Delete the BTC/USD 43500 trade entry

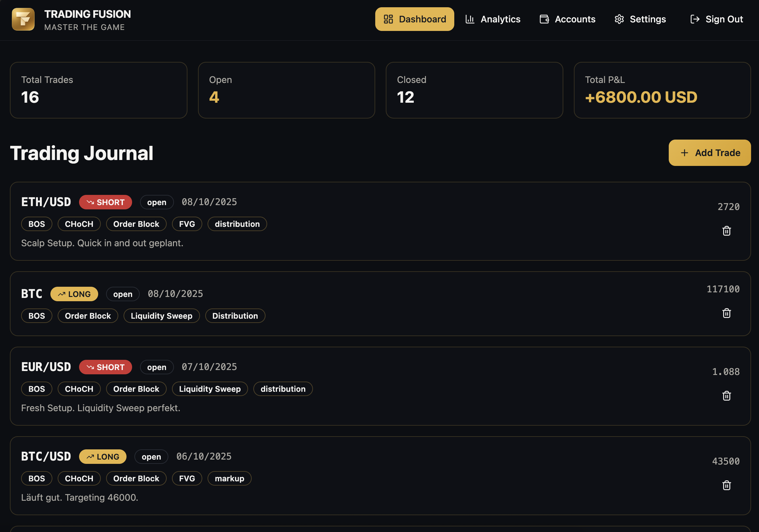(726, 485)
